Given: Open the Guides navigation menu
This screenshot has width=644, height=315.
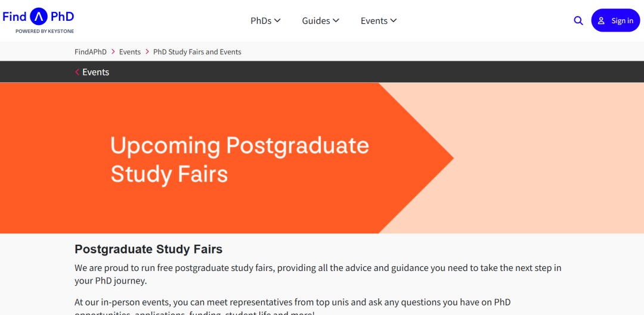Looking at the screenshot, I should 316,21.
